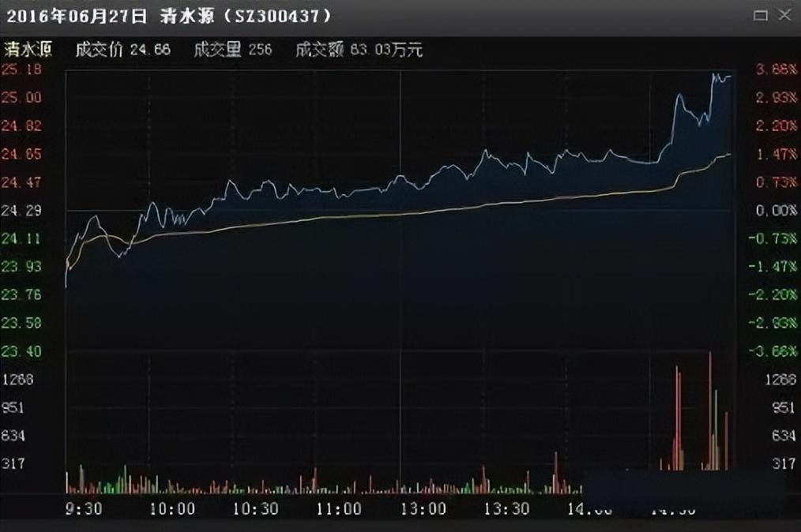Click the 11:00 time axis label

(339, 508)
